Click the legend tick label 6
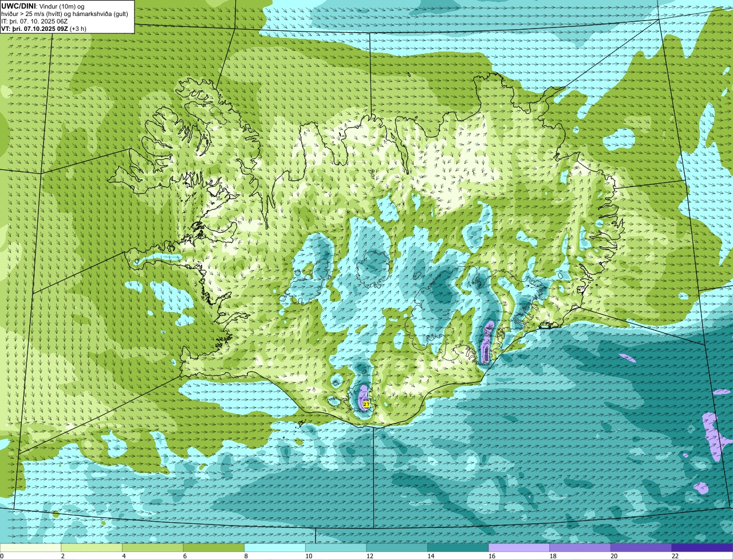Screen dimensions: 733x560 [x=184, y=556]
